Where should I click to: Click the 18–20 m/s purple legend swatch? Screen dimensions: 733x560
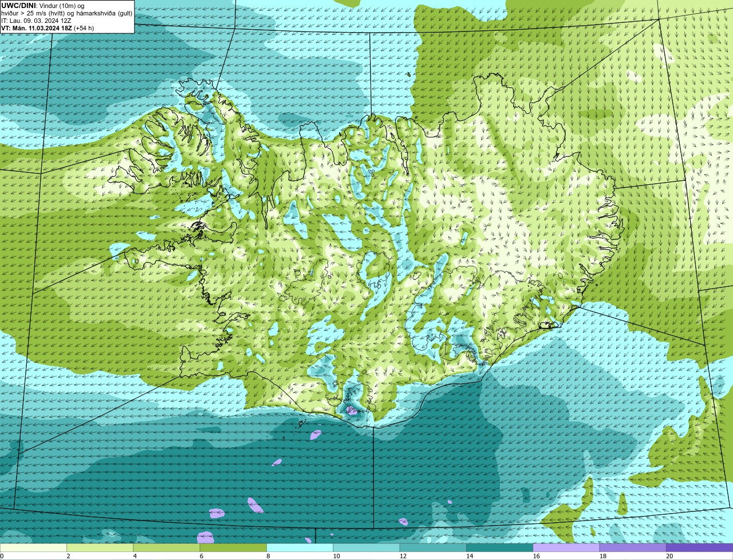coord(633,548)
